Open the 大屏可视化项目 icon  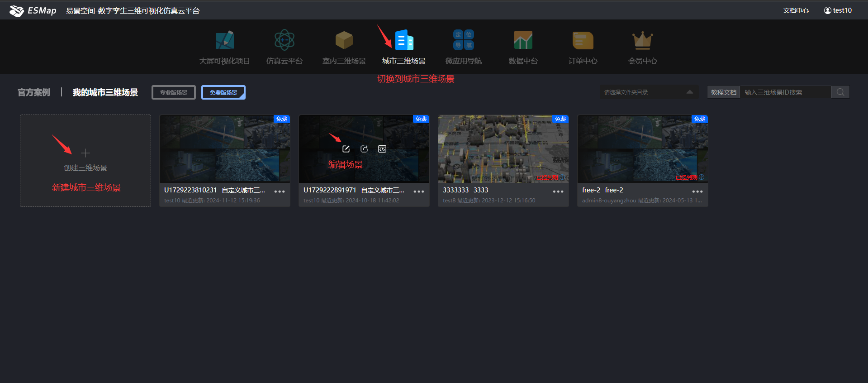pyautogui.click(x=224, y=41)
